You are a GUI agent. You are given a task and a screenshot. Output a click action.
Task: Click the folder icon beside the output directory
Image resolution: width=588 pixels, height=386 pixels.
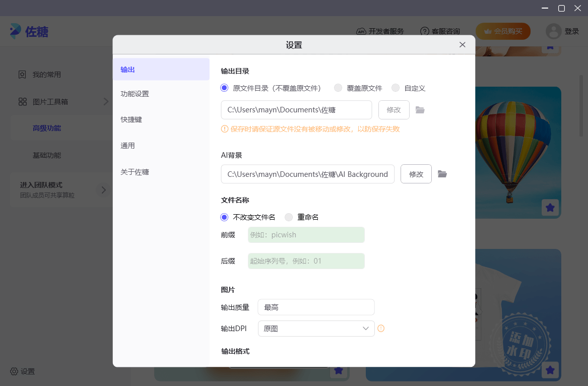coord(420,109)
